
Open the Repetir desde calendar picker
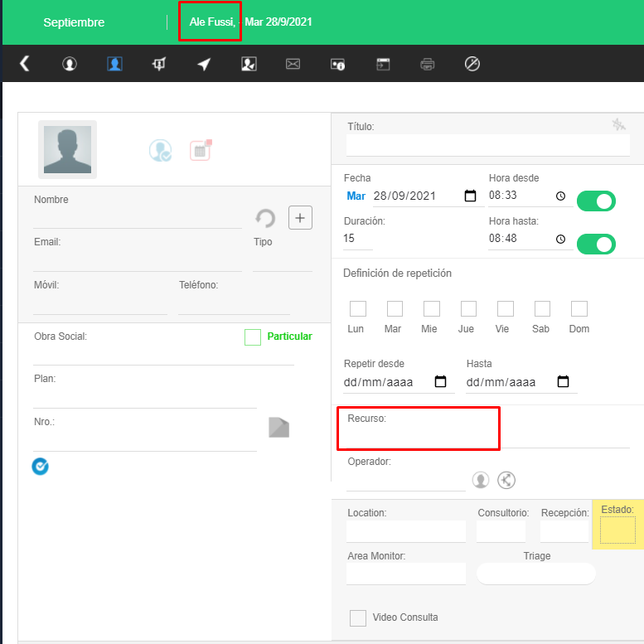click(440, 382)
